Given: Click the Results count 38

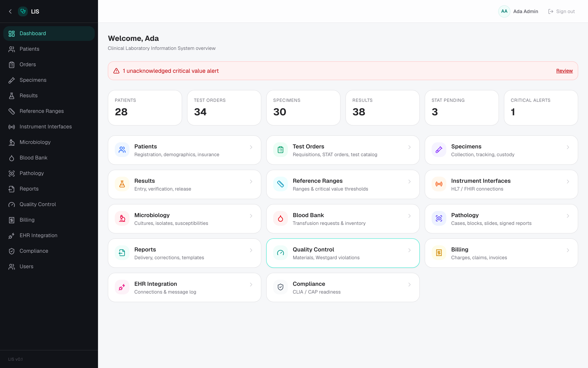Looking at the screenshot, I should click(359, 112).
